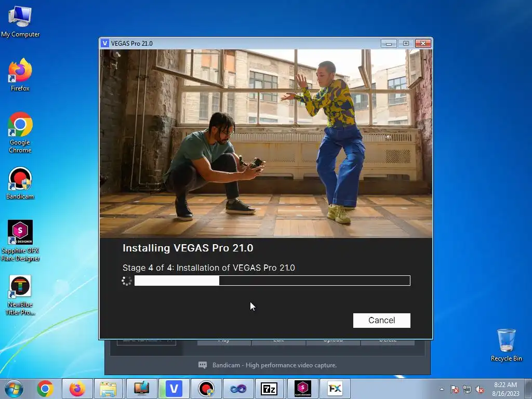Minimize the VEGAS Pro 21.0 window
This screenshot has height=399, width=532.
tap(389, 44)
